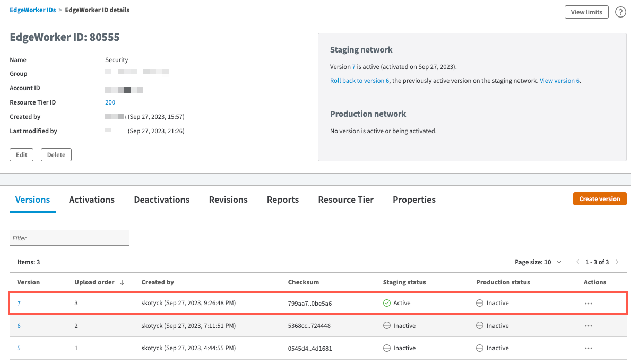Focus the Filter input field
The width and height of the screenshot is (631, 364).
(69, 238)
